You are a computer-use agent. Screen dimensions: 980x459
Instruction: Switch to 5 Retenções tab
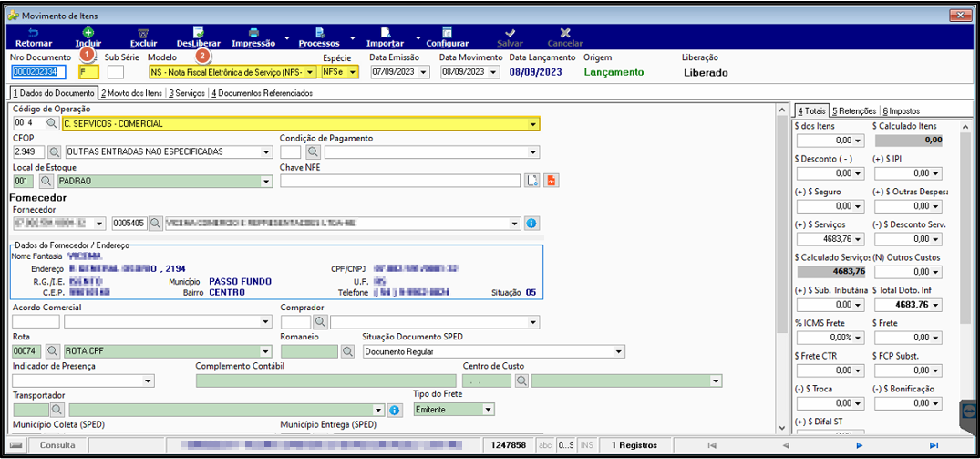(854, 110)
